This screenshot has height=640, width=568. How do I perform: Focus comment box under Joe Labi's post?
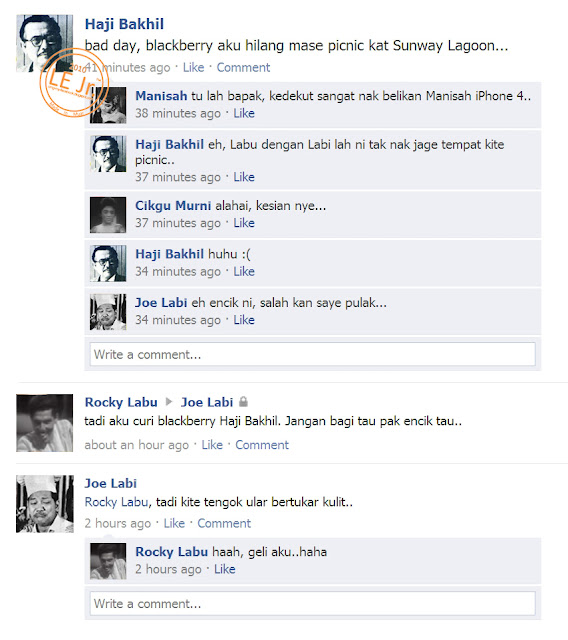tap(313, 603)
